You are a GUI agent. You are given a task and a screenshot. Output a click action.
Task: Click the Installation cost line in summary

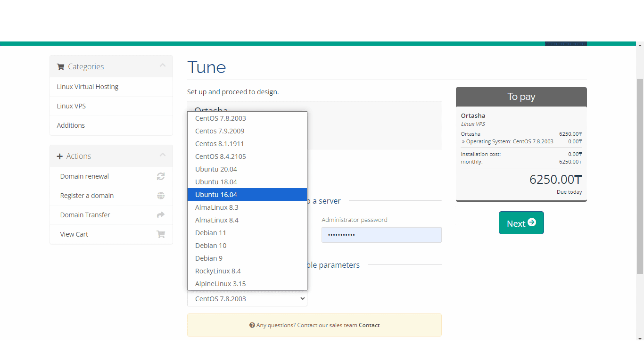(521, 154)
